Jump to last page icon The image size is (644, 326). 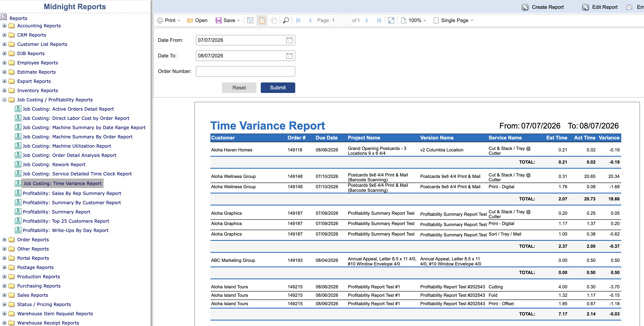[x=379, y=20]
